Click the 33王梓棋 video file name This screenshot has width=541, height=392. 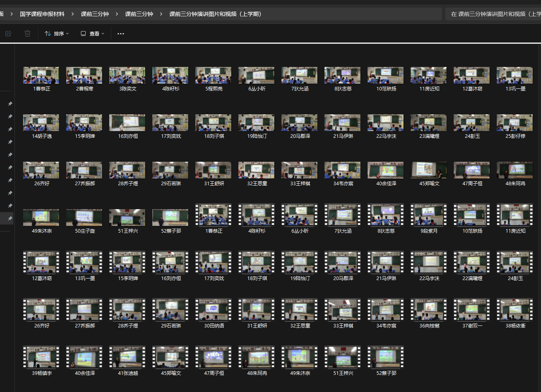pos(343,326)
